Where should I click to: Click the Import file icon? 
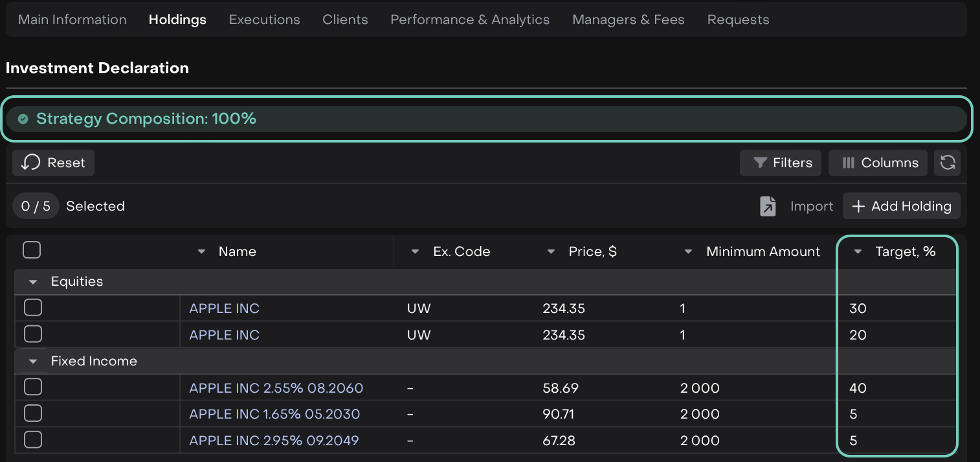pos(768,206)
